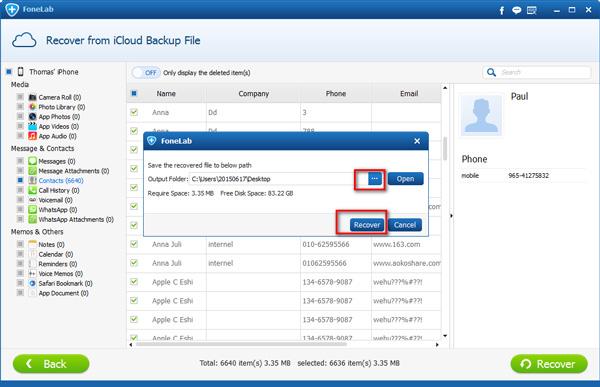Click the WhatsApp icon

tap(33, 210)
